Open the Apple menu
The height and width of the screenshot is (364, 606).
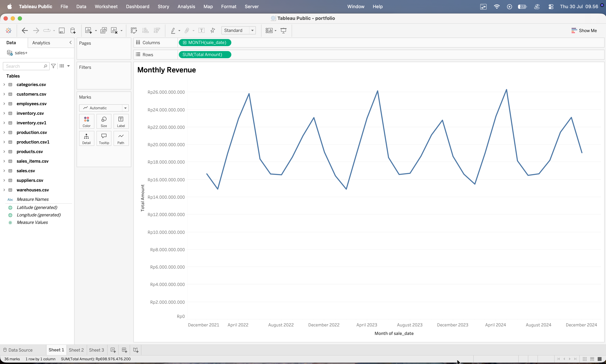coord(10,7)
